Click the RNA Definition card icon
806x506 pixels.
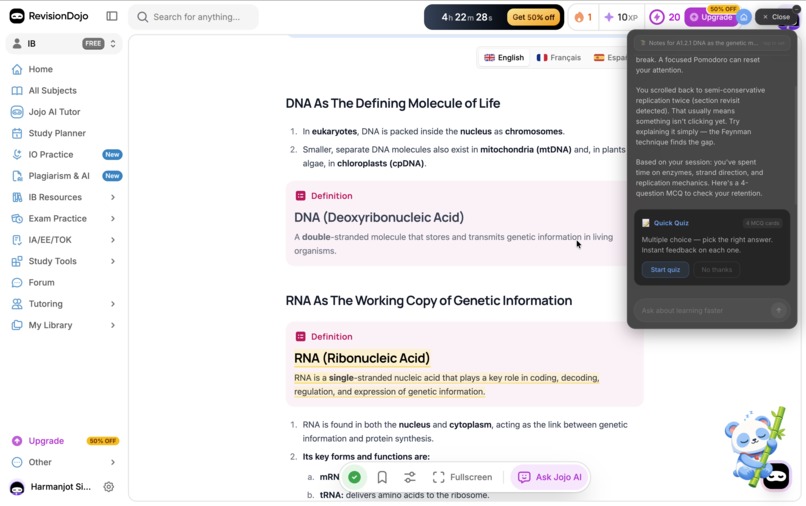tap(301, 337)
